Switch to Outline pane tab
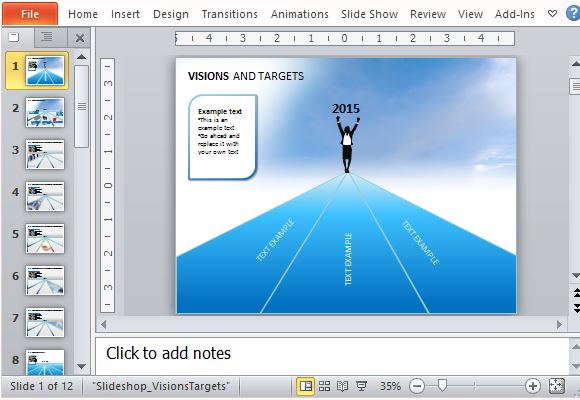This screenshot has height=400, width=580. click(x=47, y=37)
